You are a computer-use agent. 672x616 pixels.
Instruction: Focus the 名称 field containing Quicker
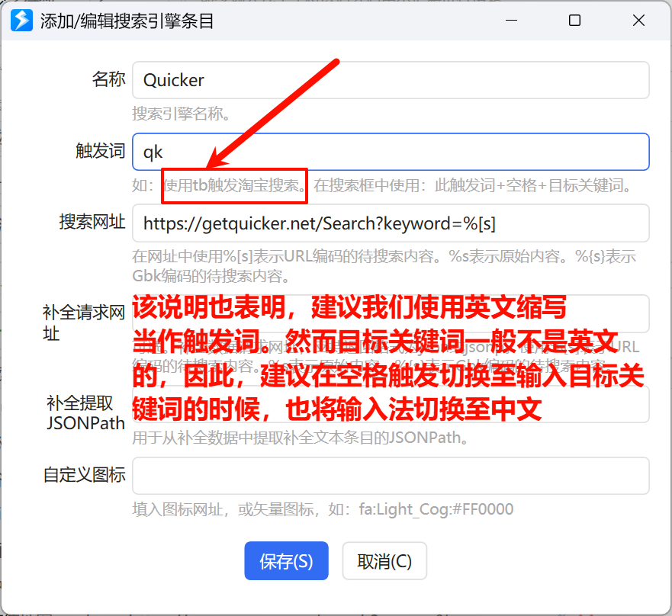pyautogui.click(x=391, y=80)
